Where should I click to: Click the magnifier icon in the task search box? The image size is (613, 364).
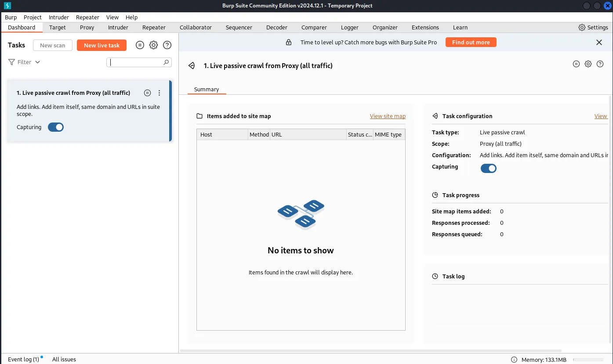click(166, 62)
